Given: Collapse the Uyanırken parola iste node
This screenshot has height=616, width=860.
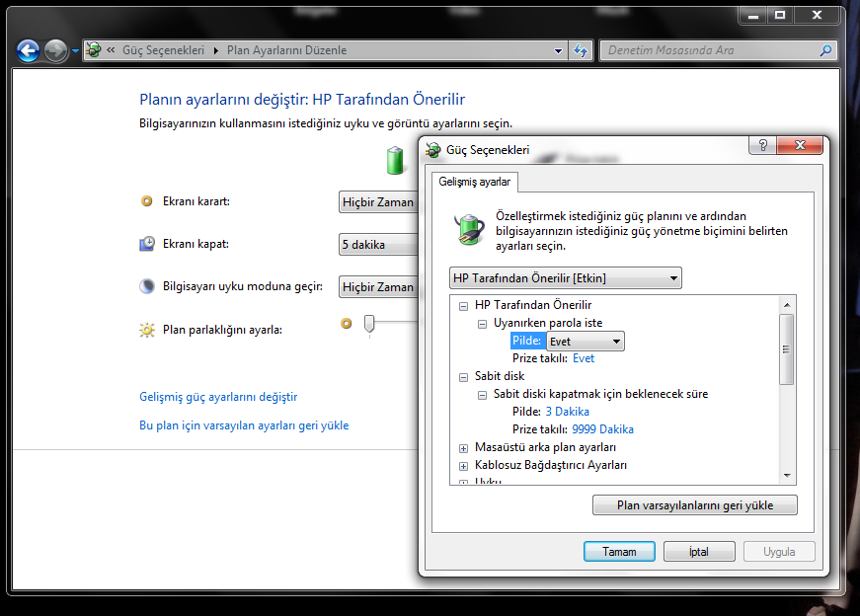Looking at the screenshot, I should (x=482, y=324).
